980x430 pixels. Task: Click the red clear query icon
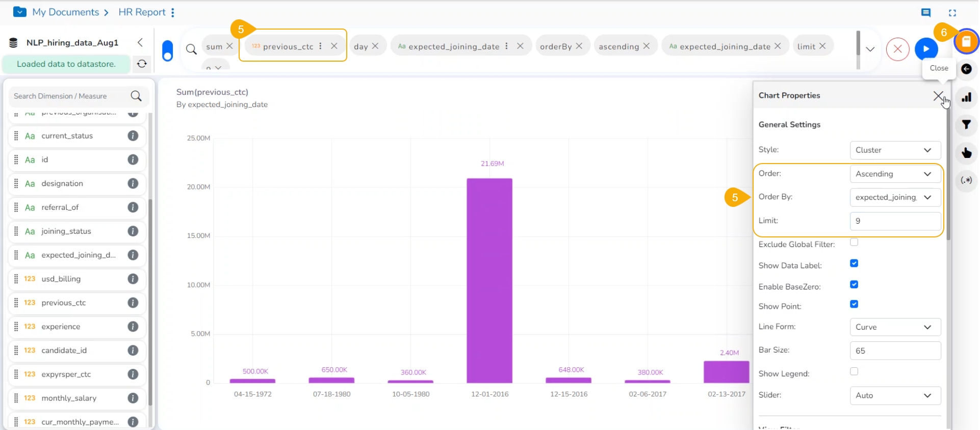897,49
